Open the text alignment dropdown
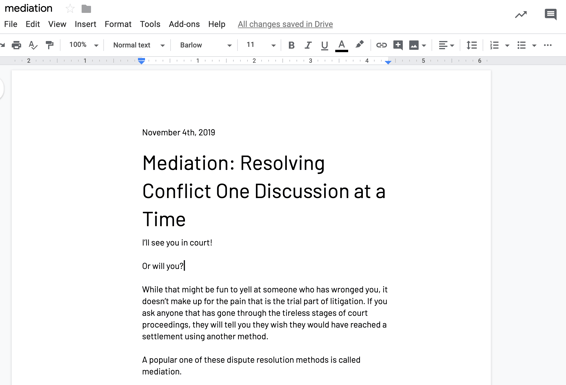Image resolution: width=566 pixels, height=385 pixels. point(446,45)
